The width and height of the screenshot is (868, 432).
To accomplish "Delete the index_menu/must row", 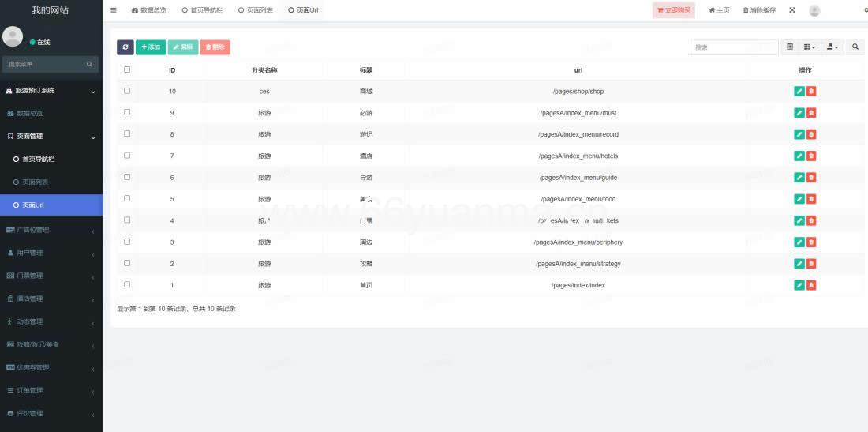I will [811, 113].
